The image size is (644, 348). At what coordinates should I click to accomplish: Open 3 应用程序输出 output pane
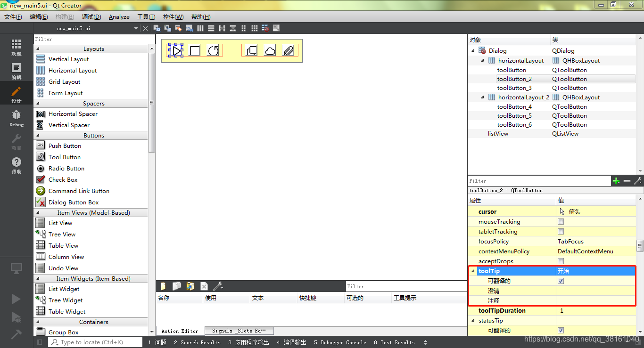tap(249, 342)
